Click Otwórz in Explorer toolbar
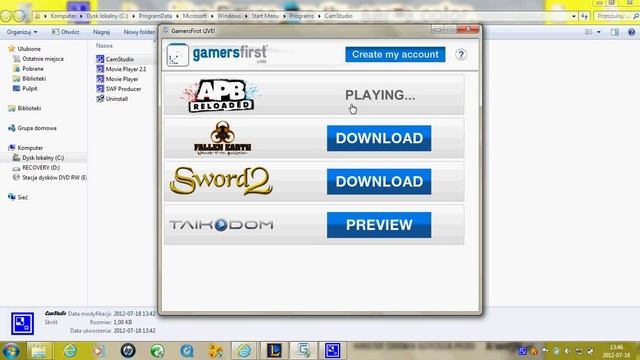Screen dimensions: 640x360 coord(65,32)
